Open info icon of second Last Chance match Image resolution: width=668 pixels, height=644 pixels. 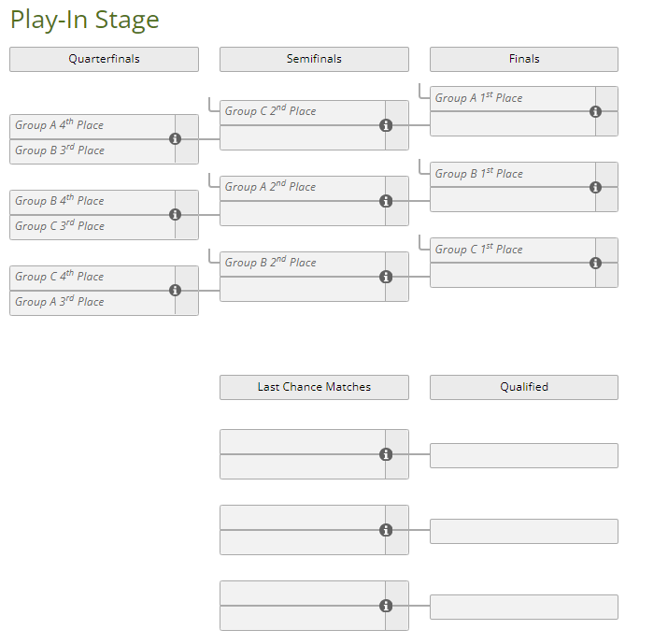pyautogui.click(x=386, y=530)
